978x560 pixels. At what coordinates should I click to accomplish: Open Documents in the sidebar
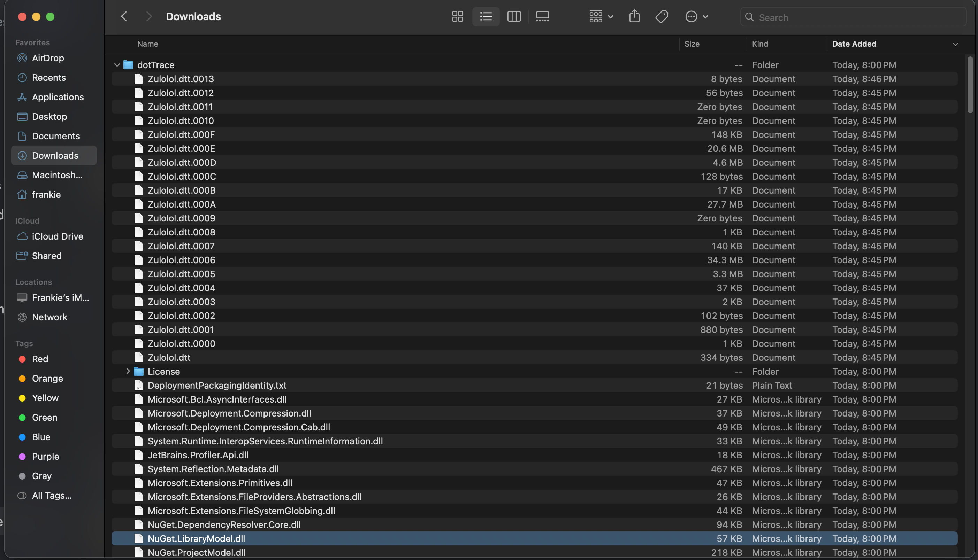point(54,136)
